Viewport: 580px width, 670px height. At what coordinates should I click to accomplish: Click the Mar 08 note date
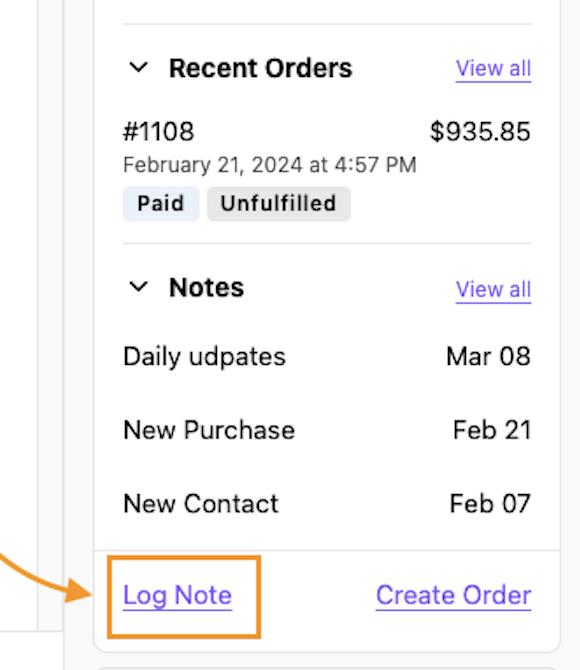[x=488, y=356]
